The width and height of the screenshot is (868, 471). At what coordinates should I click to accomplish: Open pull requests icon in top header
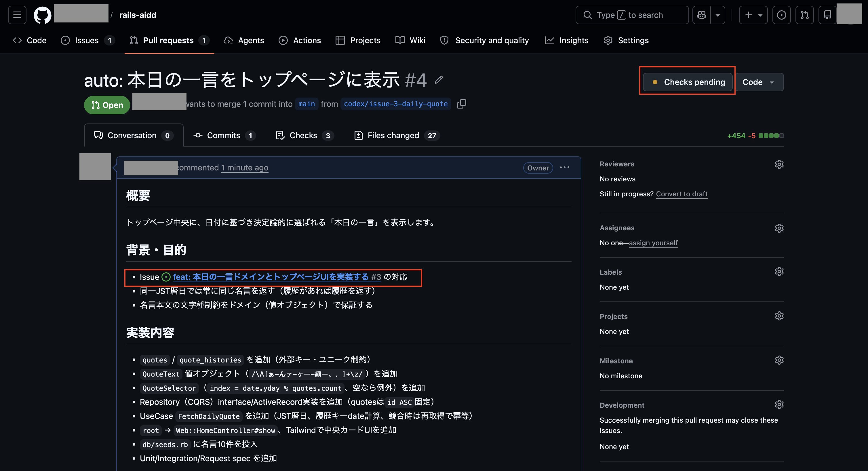pyautogui.click(x=804, y=15)
